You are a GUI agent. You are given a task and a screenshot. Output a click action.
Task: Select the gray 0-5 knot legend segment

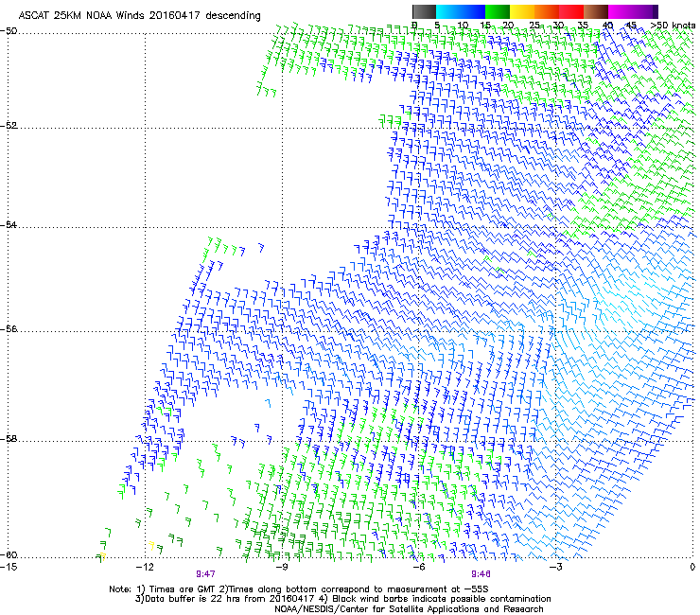point(424,11)
